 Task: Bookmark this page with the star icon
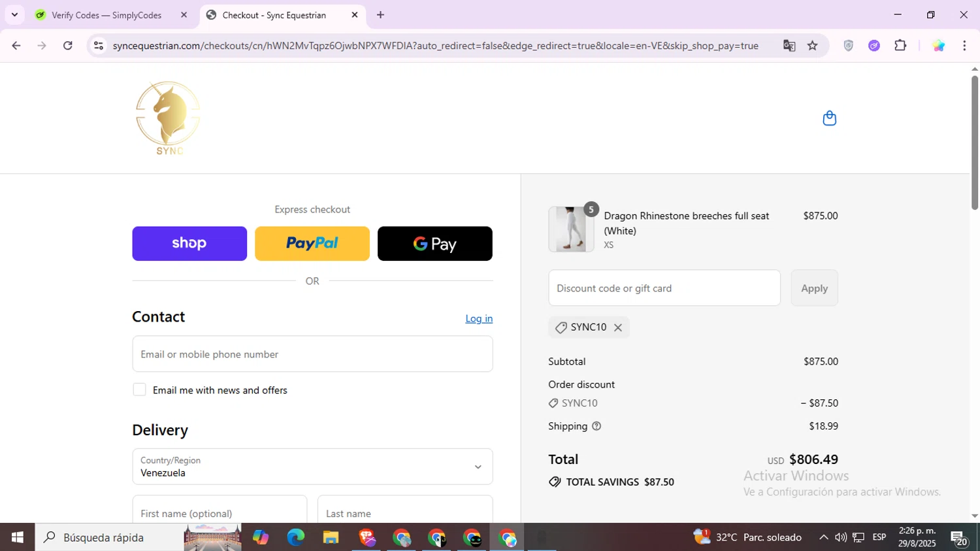point(812,46)
